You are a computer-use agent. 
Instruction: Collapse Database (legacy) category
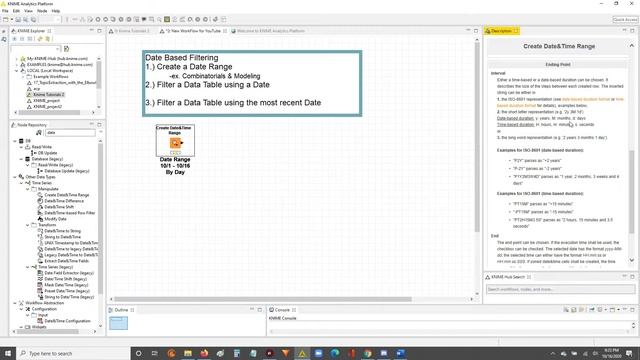[x=21, y=159]
